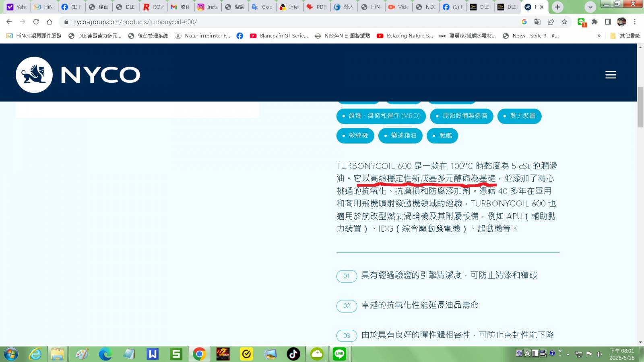Click the Google Translate icon in address bar
644x362 pixels.
pyautogui.click(x=537, y=22)
